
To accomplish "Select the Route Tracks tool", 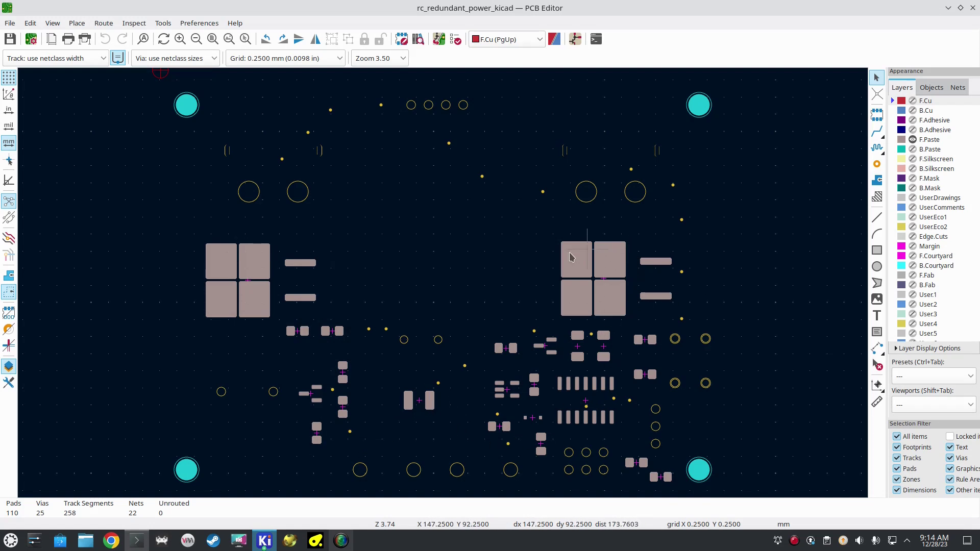I will [x=877, y=131].
